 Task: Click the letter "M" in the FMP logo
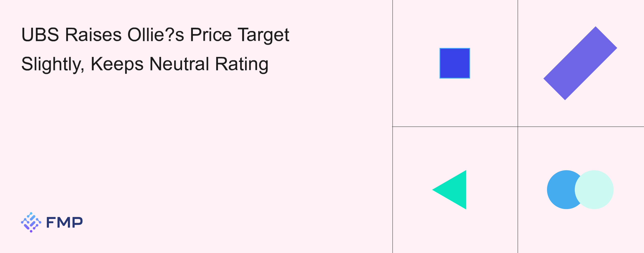point(64,222)
